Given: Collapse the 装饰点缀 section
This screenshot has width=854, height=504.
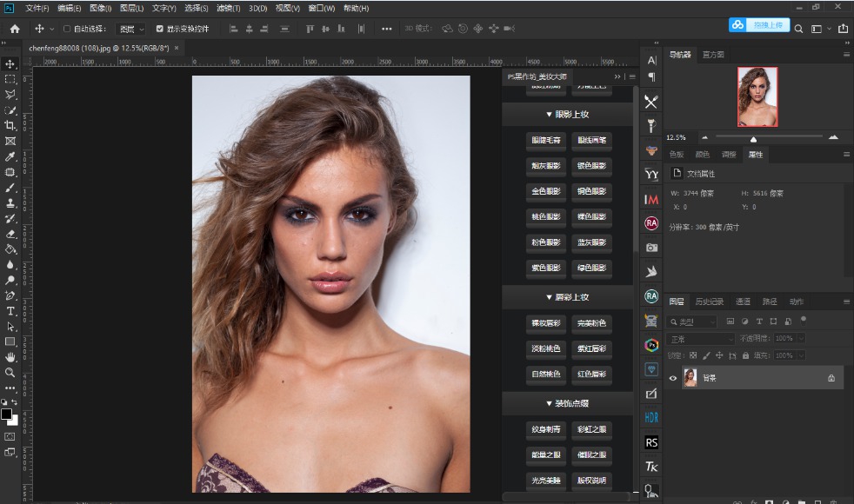Looking at the screenshot, I should click(568, 403).
